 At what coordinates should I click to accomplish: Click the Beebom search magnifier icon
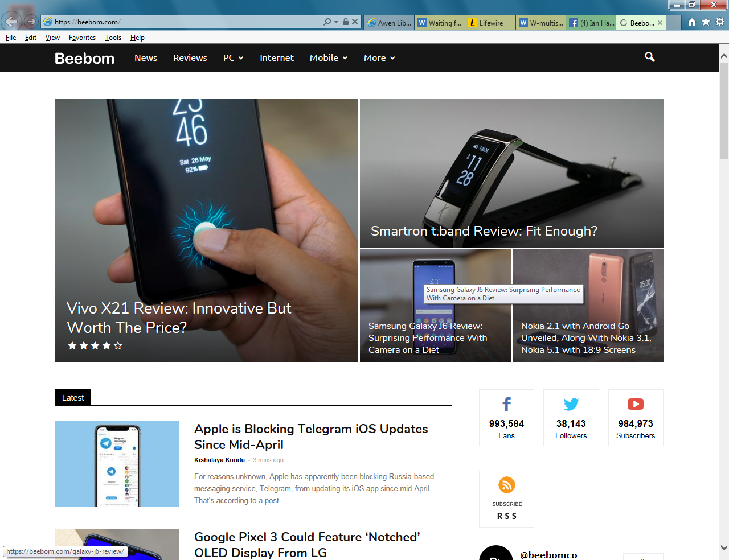pos(649,57)
